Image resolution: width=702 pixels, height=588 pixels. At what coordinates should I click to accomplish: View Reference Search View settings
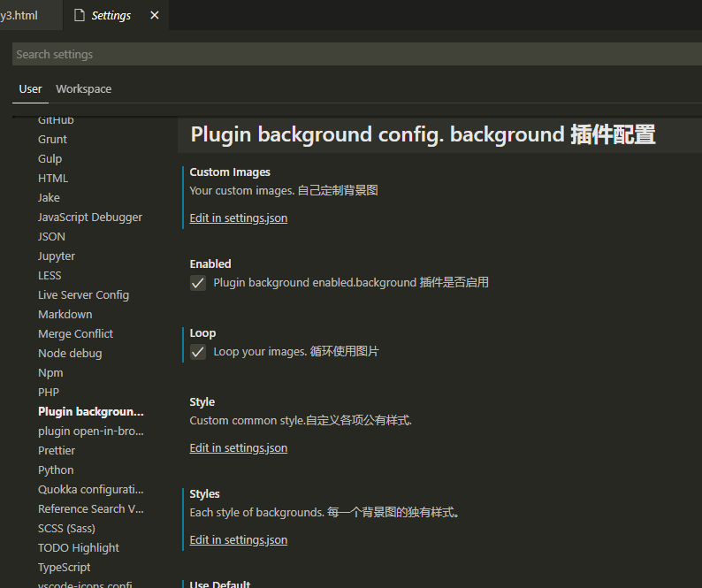coord(91,509)
